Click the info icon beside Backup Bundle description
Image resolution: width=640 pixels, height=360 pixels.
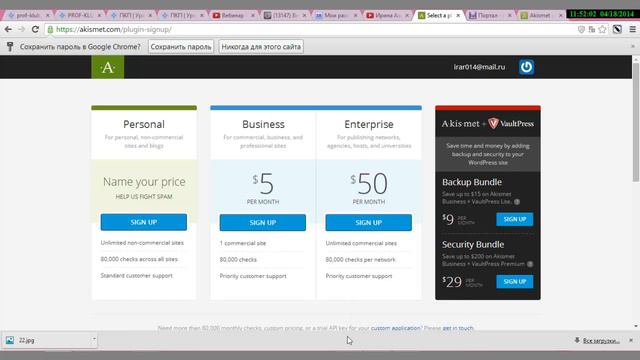tap(517, 202)
